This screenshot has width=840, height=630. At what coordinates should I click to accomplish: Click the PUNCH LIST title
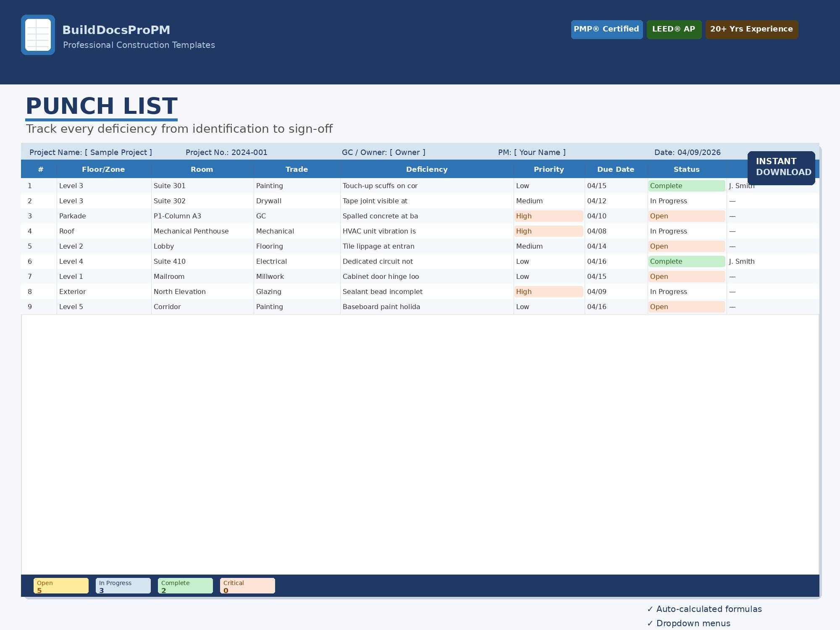(102, 106)
